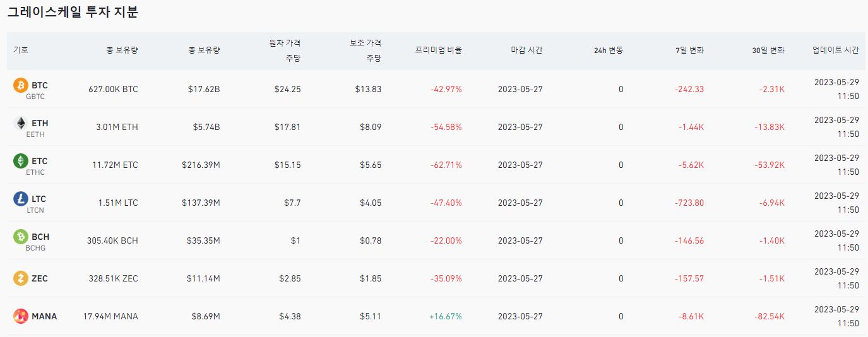Select the $11.14M holdings value
Image resolution: width=868 pixels, height=337 pixels.
click(x=203, y=278)
